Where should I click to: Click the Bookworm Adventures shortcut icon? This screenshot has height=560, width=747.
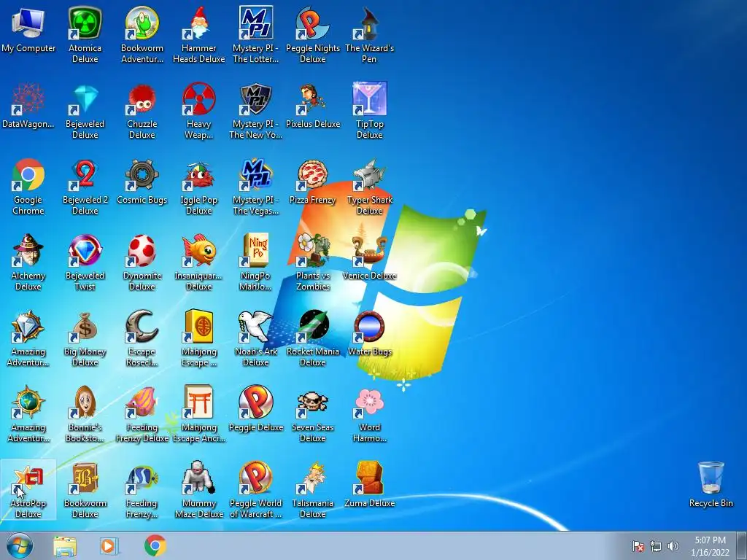(x=142, y=23)
